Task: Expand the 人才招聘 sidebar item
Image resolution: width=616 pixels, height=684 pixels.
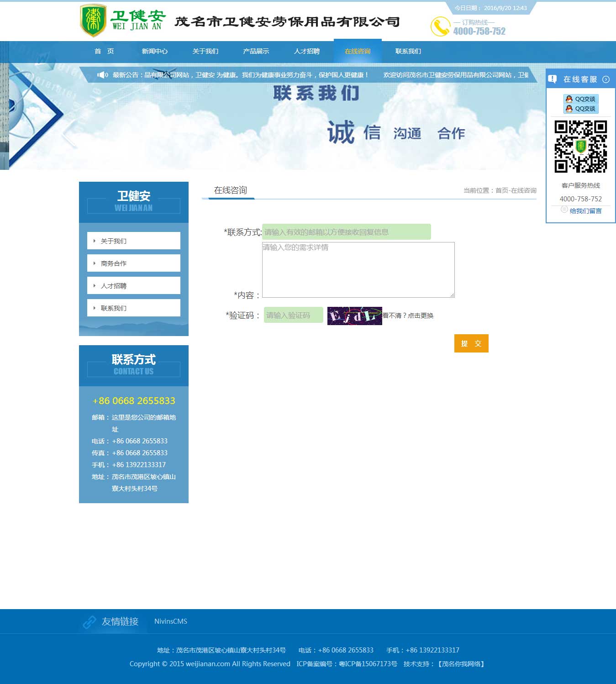Action: [x=133, y=286]
